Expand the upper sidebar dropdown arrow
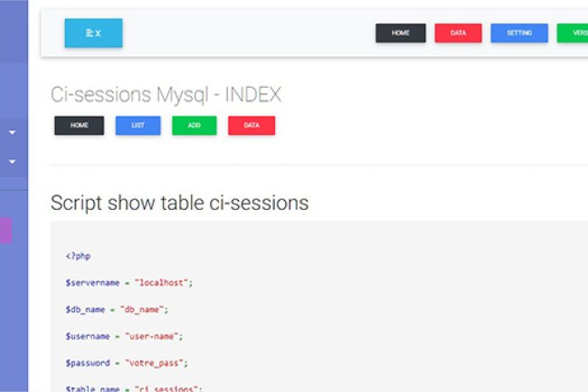 tap(13, 132)
